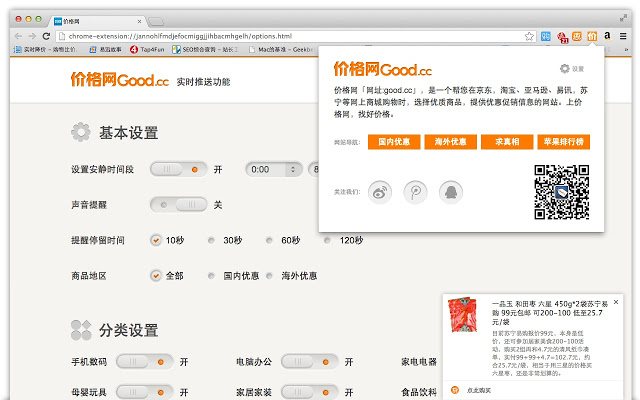Toggle the 设置安静时间段 switch
Viewport: 640px width, 400px height.
click(x=178, y=169)
